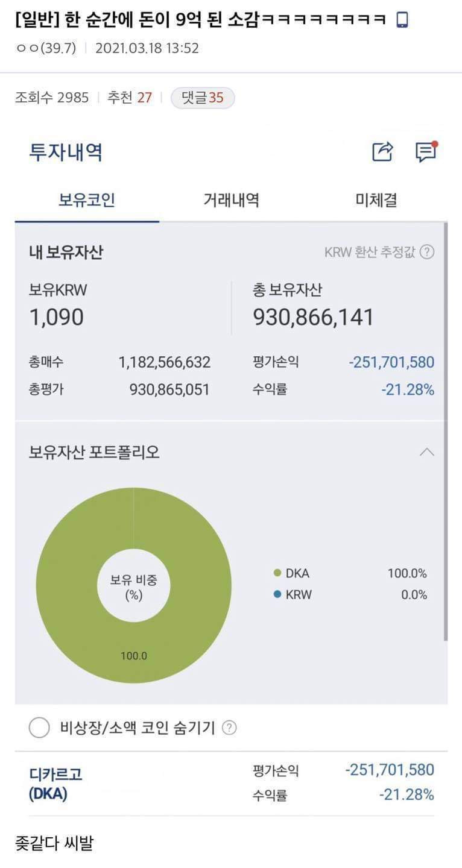Click the post author ㅇㅇ(39.7)
462x868 pixels.
46,48
